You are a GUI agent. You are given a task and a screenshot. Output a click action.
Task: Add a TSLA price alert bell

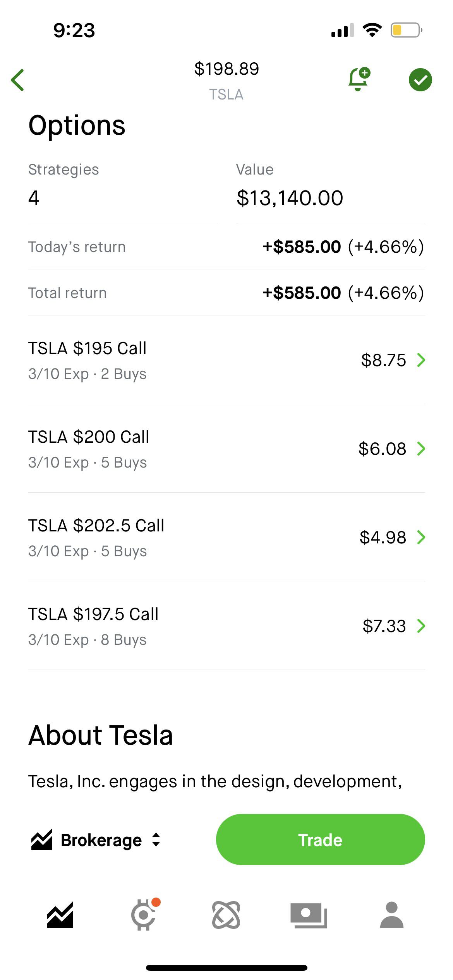[359, 79]
